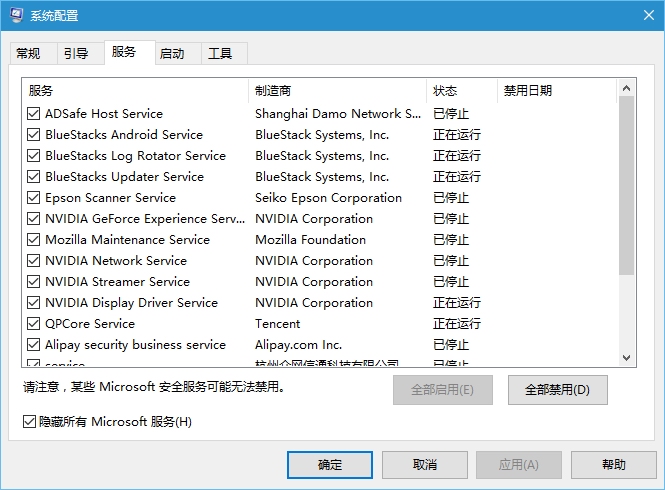This screenshot has width=665, height=490.
Task: Click the services list scrollbar thumb
Action: coord(626,185)
